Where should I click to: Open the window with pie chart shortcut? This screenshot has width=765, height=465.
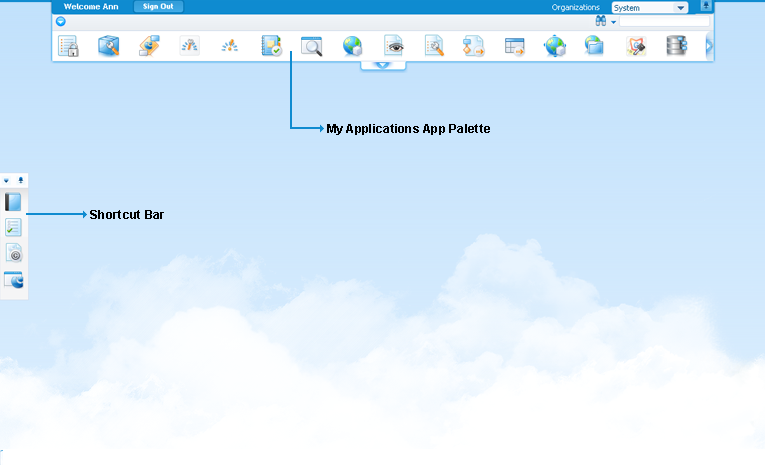pyautogui.click(x=13, y=280)
